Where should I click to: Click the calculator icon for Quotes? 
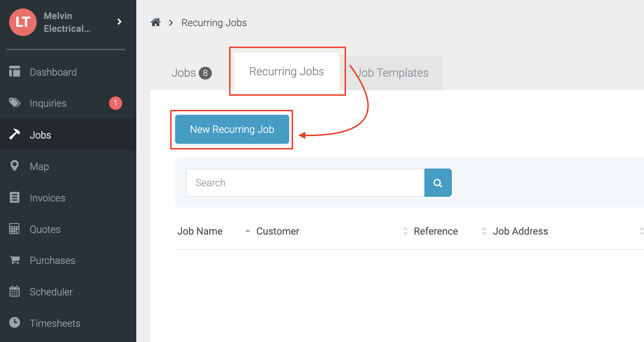tap(14, 229)
